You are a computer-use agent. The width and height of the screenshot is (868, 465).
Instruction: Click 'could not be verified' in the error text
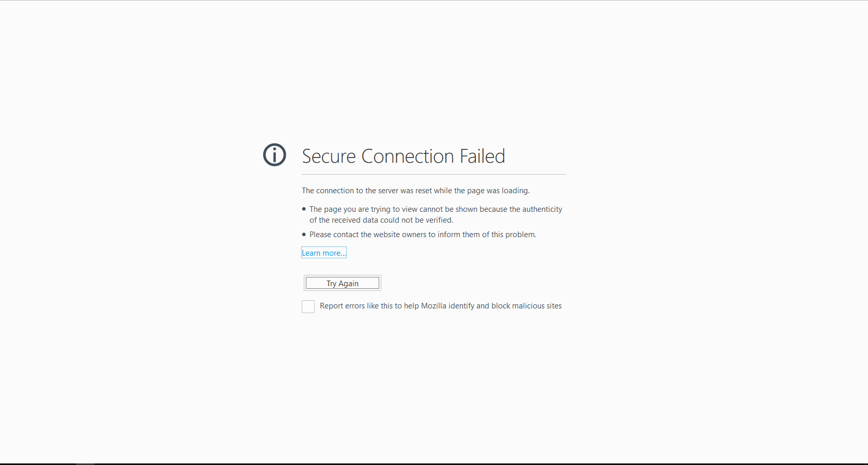click(416, 220)
